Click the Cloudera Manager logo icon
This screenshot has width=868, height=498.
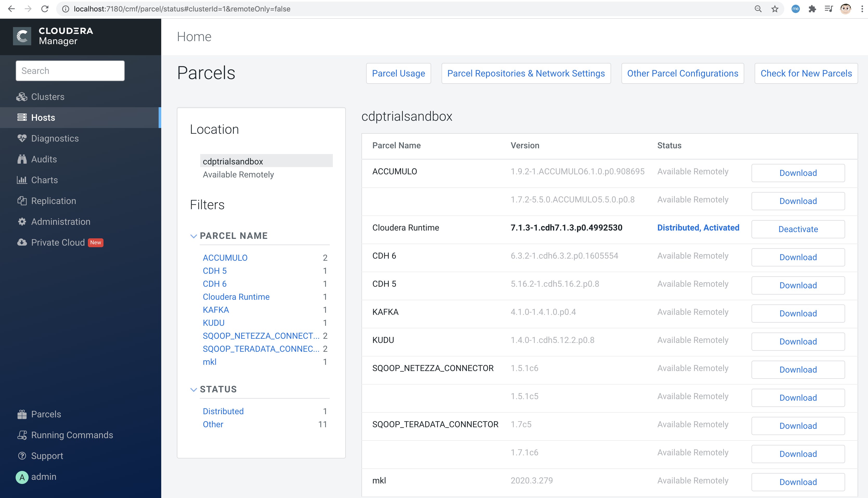pyautogui.click(x=22, y=36)
